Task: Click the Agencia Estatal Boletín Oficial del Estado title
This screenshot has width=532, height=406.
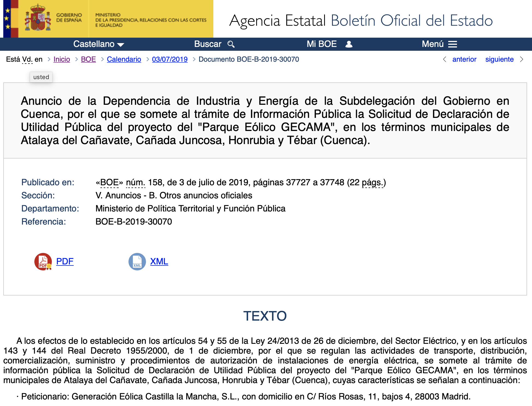Action: coord(361,20)
